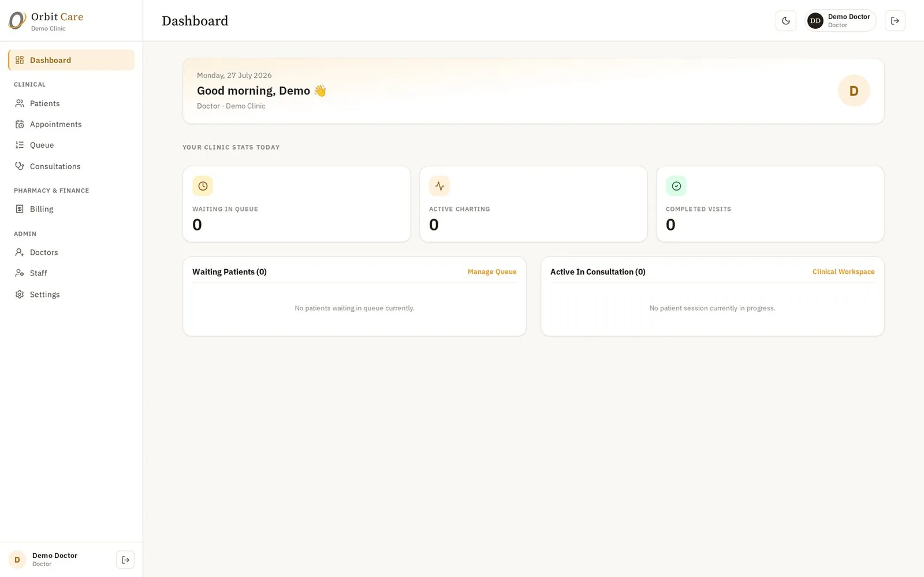924x577 pixels.
Task: Click the Settings gear icon
Action: (20, 295)
